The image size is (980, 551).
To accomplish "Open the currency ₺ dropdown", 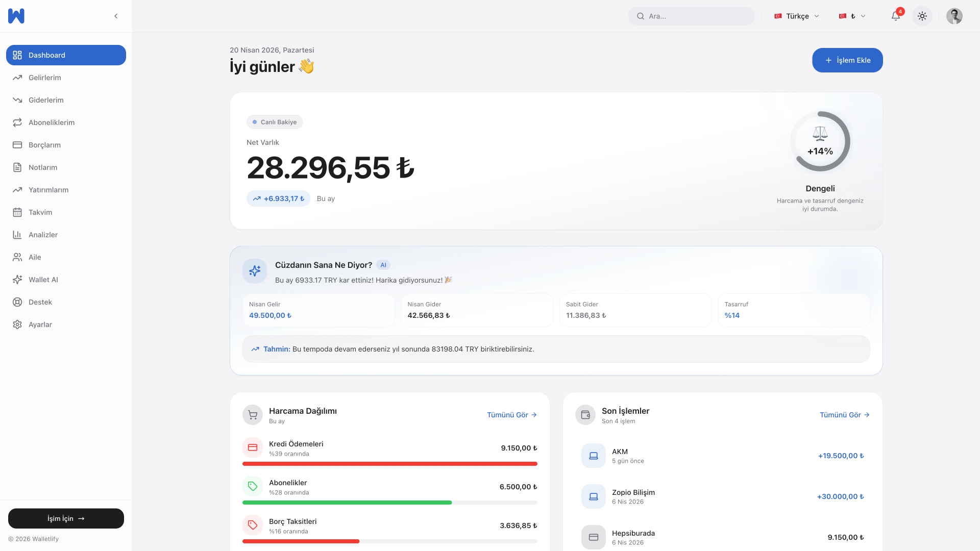I will pyautogui.click(x=852, y=16).
